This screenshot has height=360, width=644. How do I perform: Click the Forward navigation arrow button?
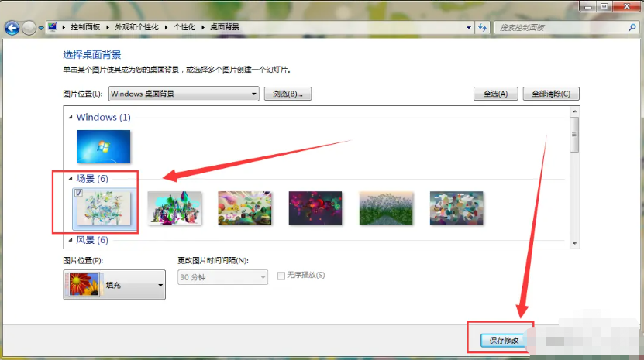(29, 28)
